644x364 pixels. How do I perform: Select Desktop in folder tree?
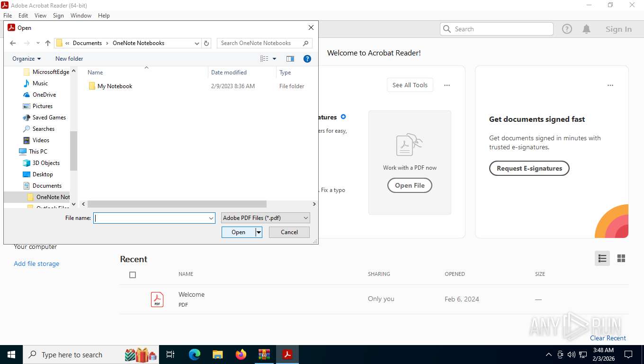tap(43, 174)
